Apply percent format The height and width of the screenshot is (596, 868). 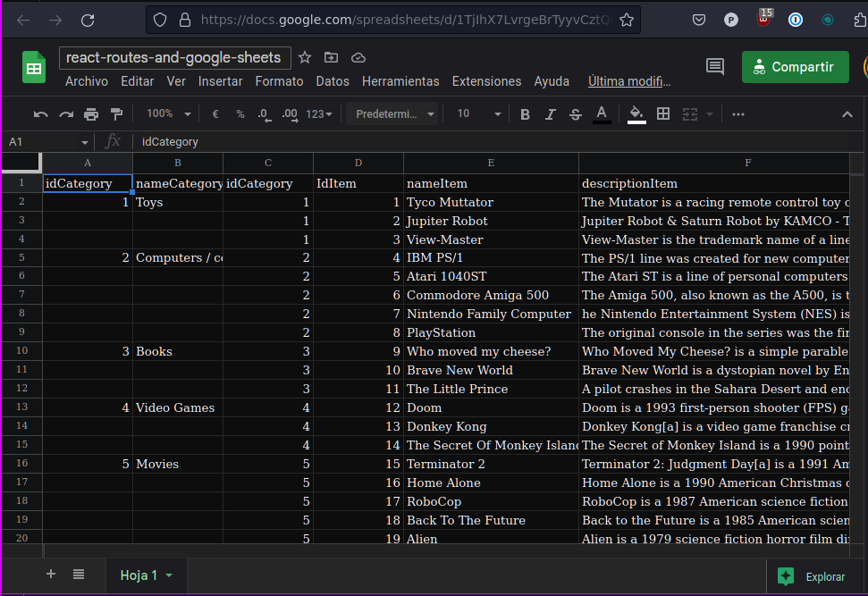click(240, 114)
